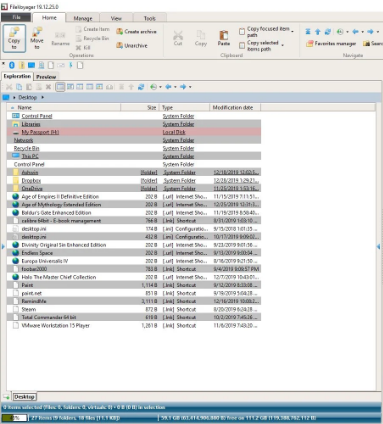The width and height of the screenshot is (383, 424).
Task: Select the This PC row
Action: pyautogui.click(x=134, y=156)
